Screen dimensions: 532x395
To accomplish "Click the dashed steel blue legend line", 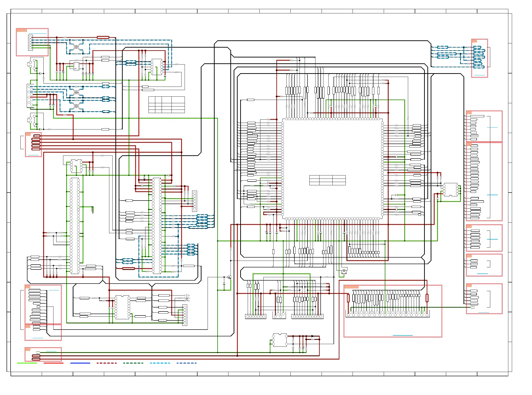I will (186, 363).
